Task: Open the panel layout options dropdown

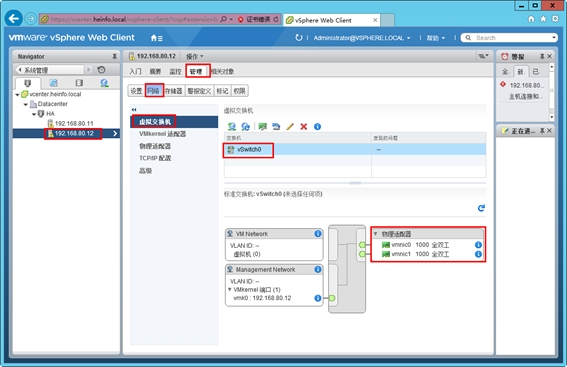Action: [483, 56]
